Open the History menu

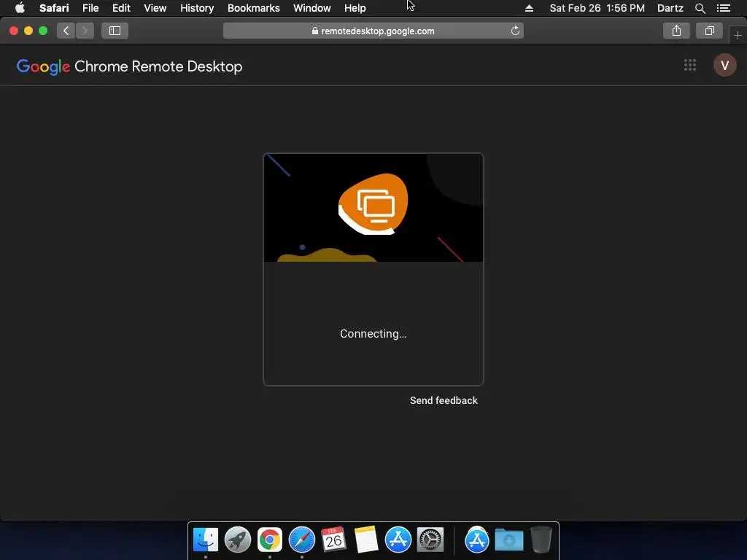tap(197, 8)
